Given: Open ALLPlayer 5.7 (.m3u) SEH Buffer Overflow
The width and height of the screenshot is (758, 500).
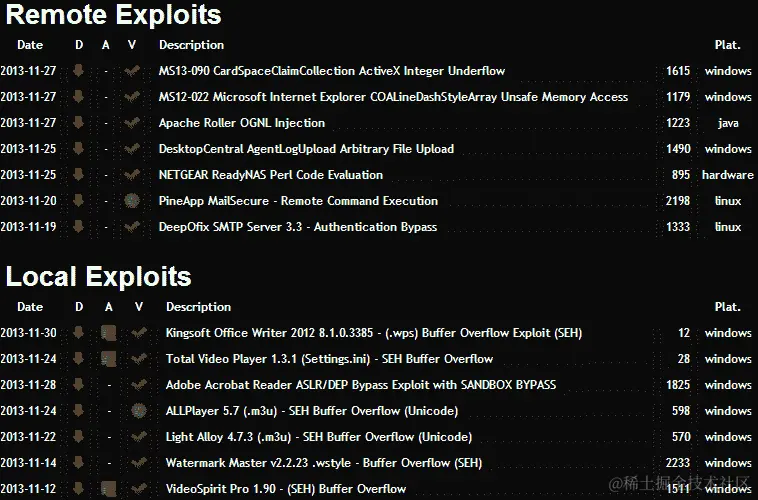Looking at the screenshot, I should [312, 411].
